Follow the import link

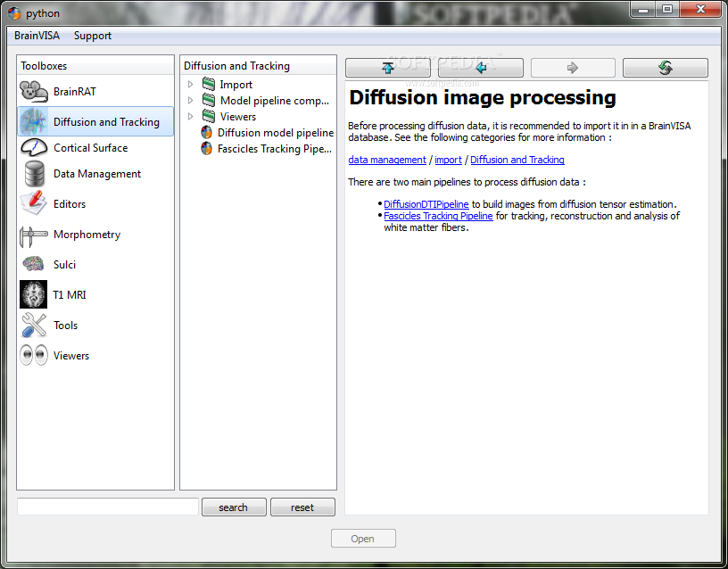(448, 160)
